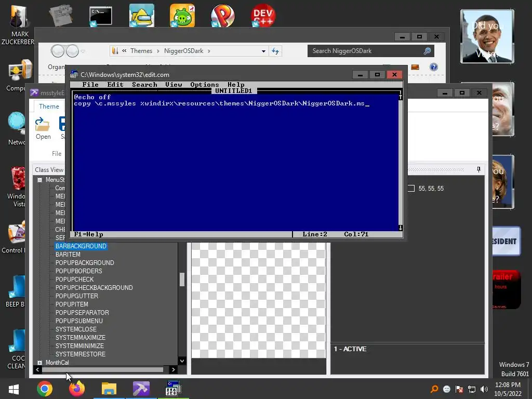532x399 pixels.
Task: Click Themes in the Explorer breadcrumb
Action: pos(141,51)
